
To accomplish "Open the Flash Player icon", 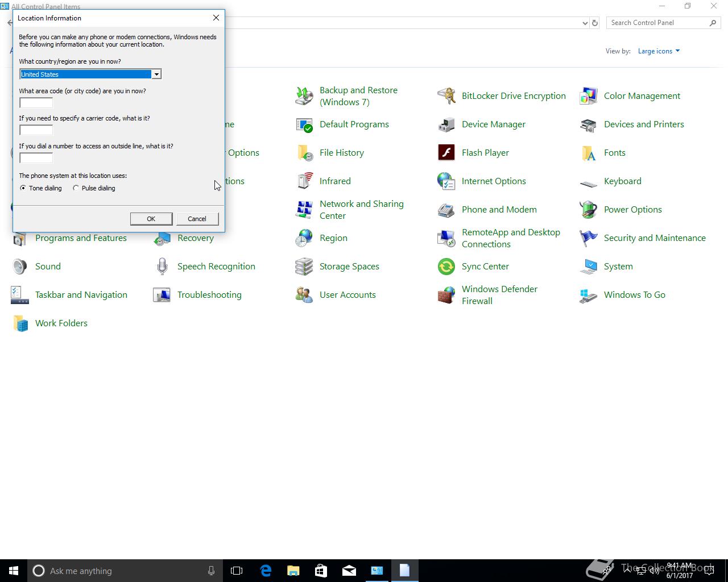I will [x=446, y=153].
